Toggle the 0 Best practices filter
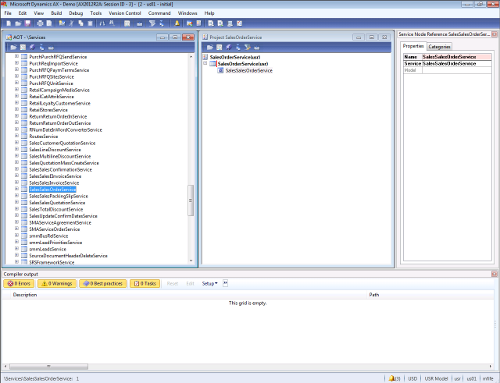This screenshot has width=500, height=383. click(103, 283)
